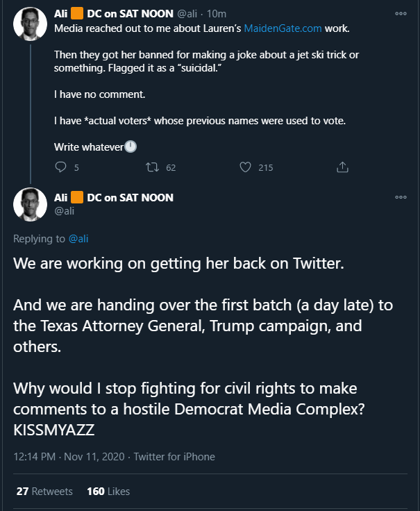
Task: Click the 12:14 PM Nov 11 timestamp
Action: click(x=69, y=456)
